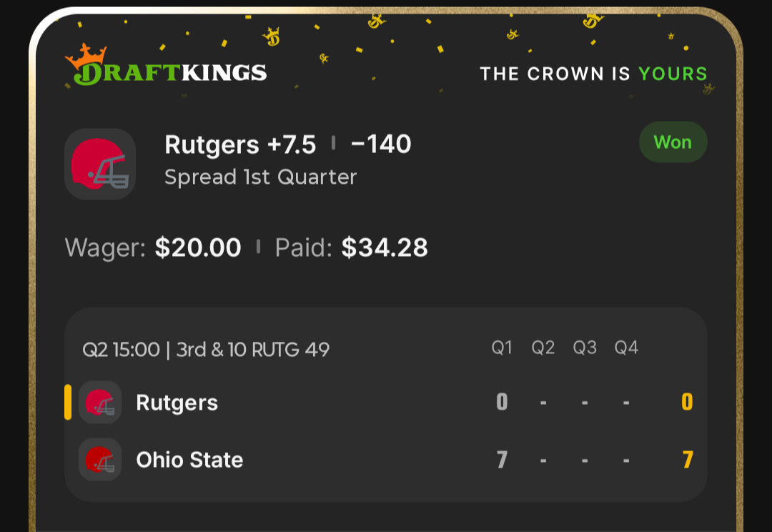The image size is (772, 532).
Task: Click the yellow possession indicator beside Rutgers
Action: click(68, 403)
